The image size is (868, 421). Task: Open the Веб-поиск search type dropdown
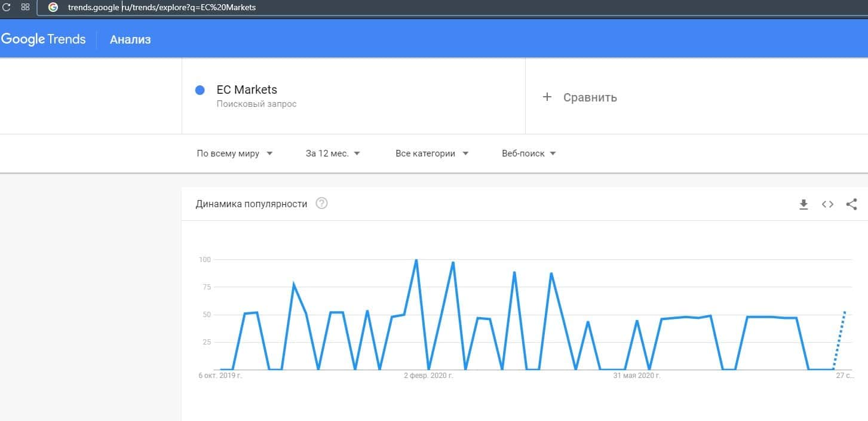tap(529, 153)
